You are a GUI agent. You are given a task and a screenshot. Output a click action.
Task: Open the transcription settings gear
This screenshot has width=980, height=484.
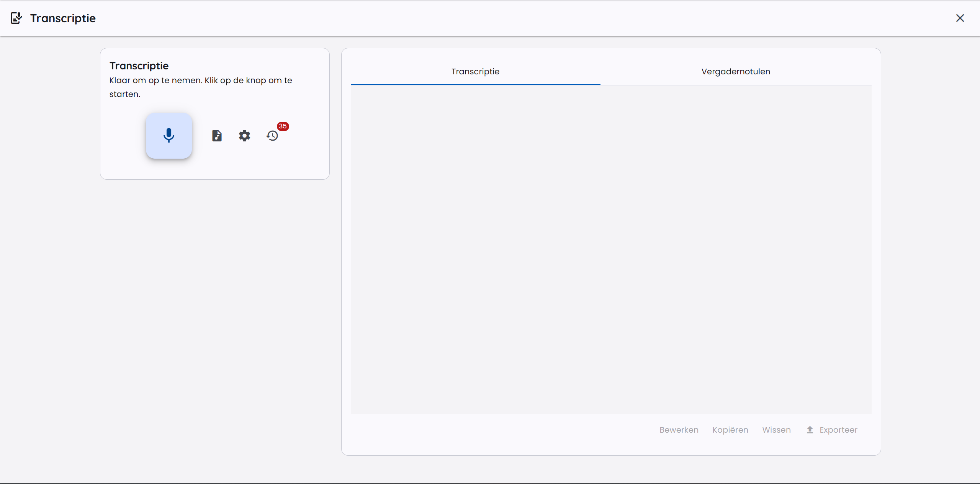click(244, 135)
